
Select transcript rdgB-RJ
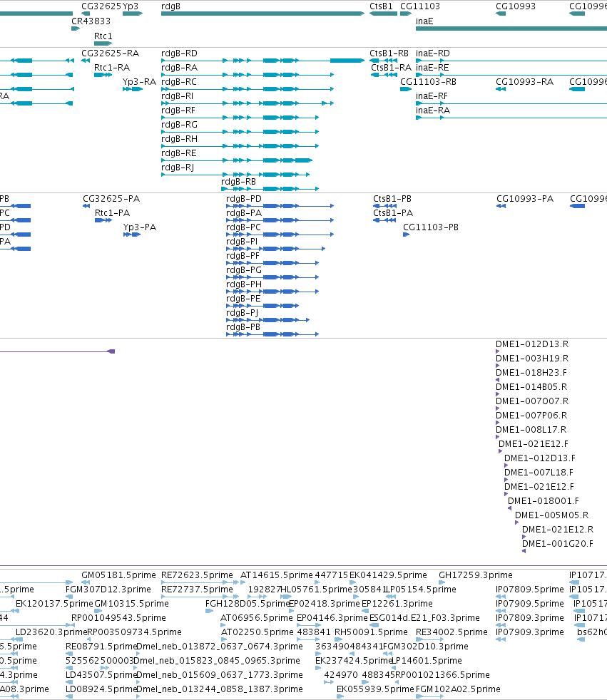[235, 175]
